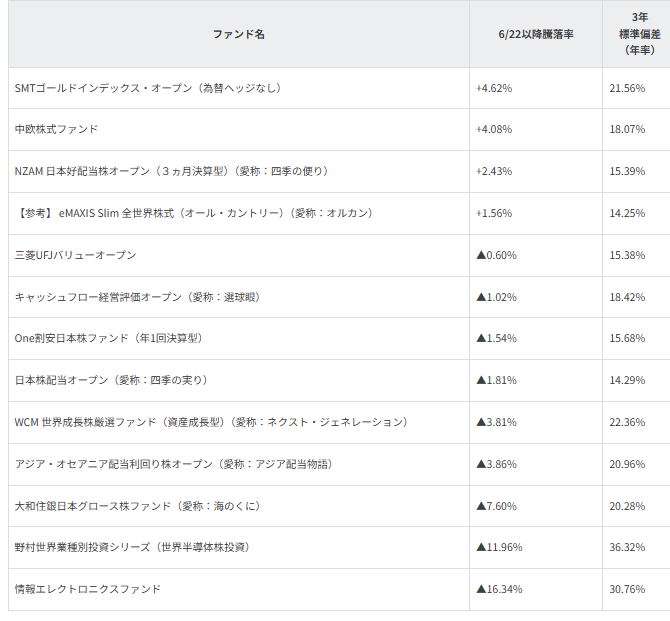Select NZAM 日本好配当株オープン fund name
The image size is (670, 621).
coord(171,171)
